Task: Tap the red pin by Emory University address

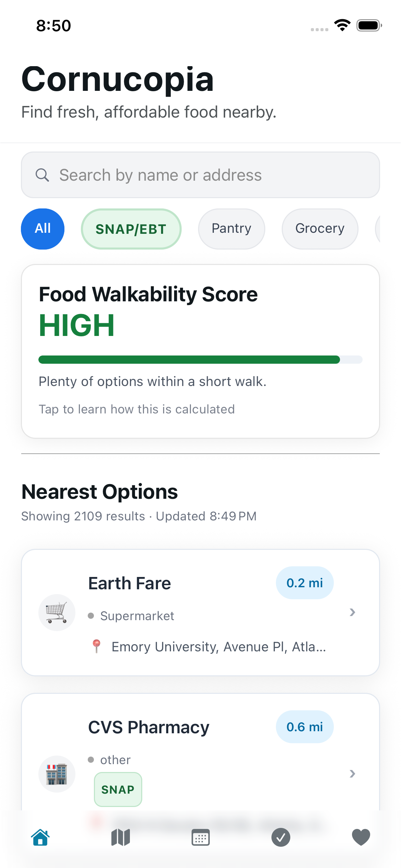Action: (97, 647)
